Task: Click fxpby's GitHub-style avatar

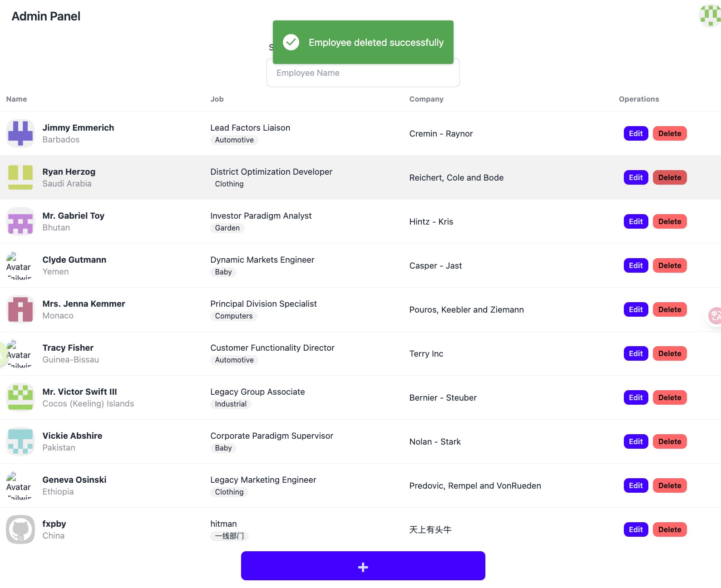Action: [x=20, y=529]
